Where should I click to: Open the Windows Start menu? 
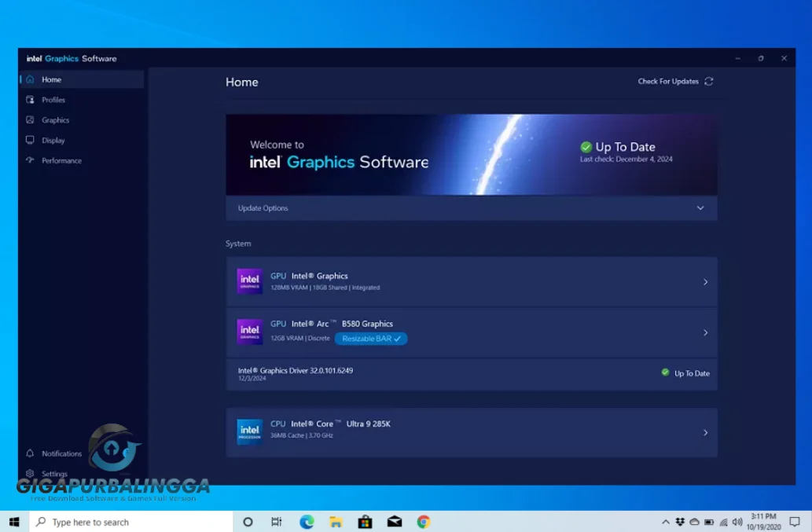tap(14, 522)
